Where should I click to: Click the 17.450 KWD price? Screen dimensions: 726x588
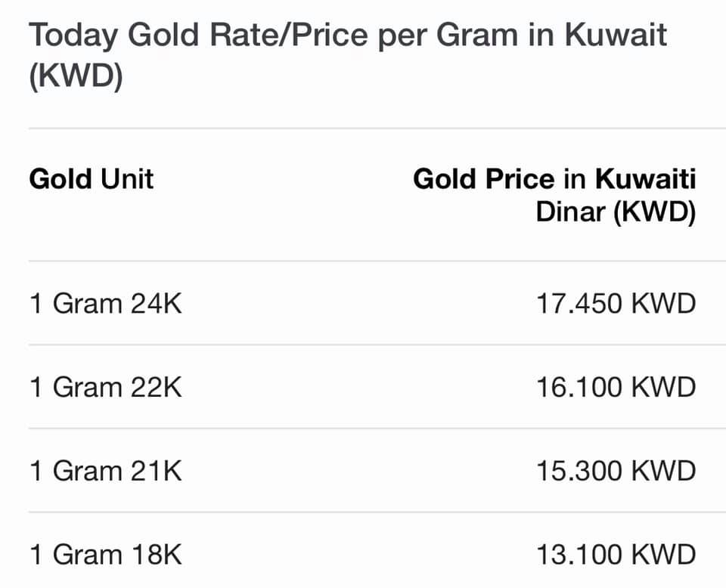pos(616,304)
